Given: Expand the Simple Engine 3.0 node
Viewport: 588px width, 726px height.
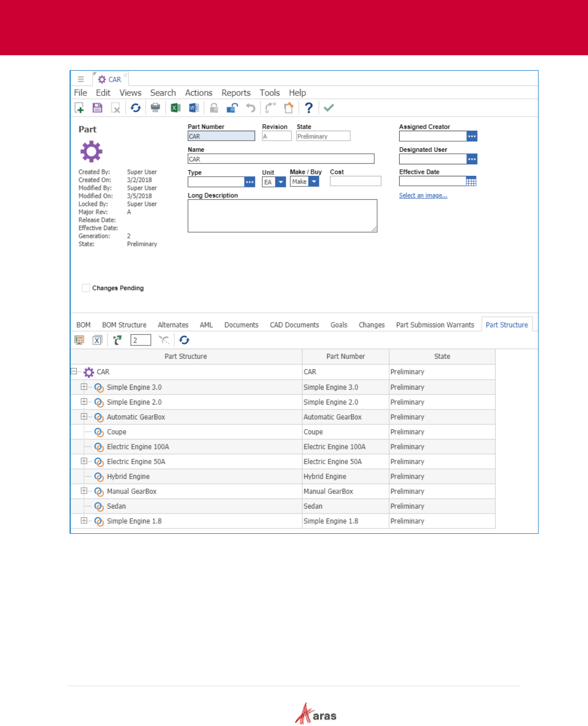Looking at the screenshot, I should 84,387.
